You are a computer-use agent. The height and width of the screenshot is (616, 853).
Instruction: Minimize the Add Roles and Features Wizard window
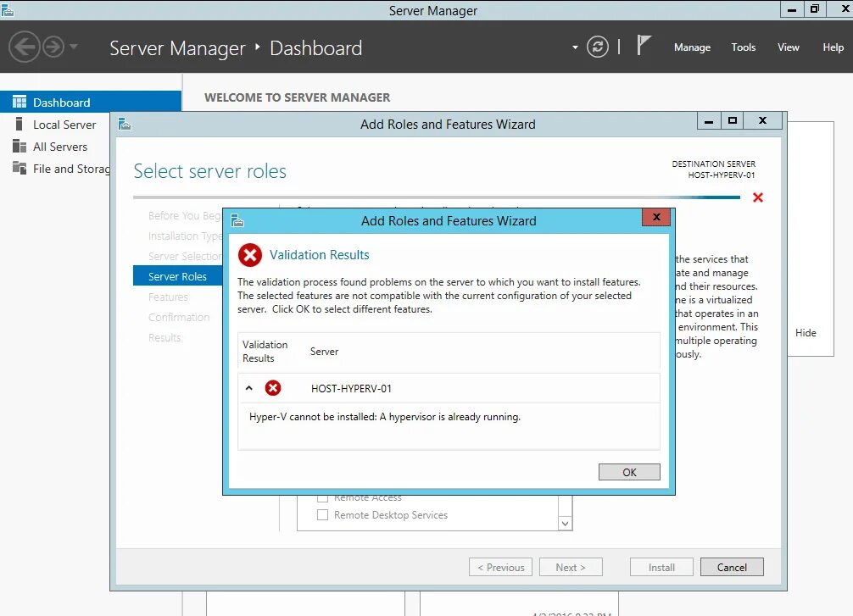click(x=709, y=120)
